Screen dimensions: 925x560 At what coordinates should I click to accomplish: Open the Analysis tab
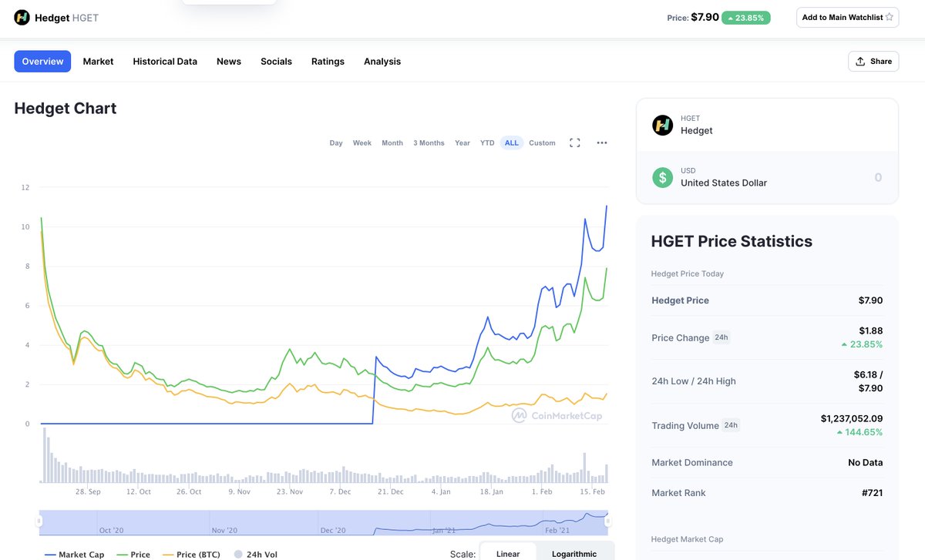tap(382, 62)
